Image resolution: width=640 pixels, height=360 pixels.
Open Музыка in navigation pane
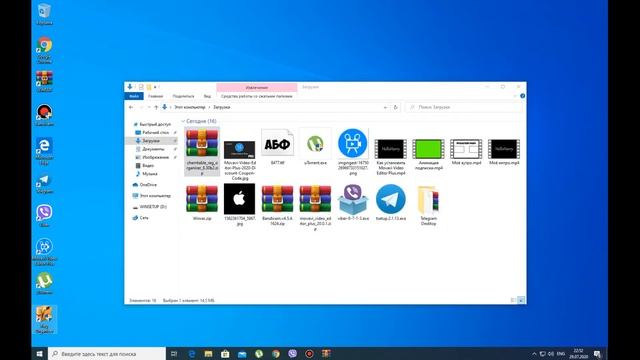(147, 174)
